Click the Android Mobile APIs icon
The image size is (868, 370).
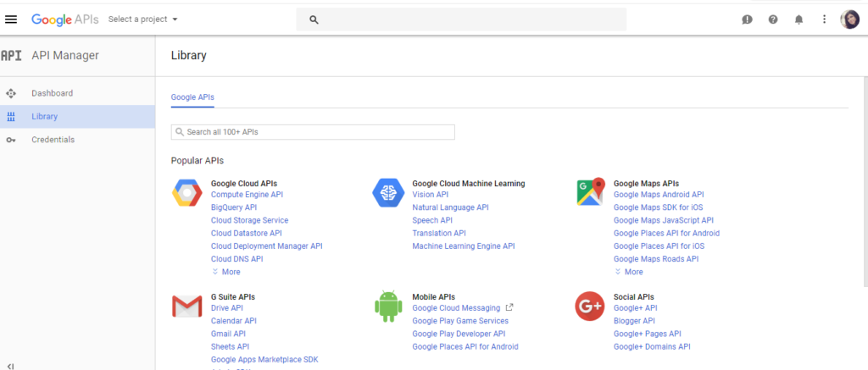(388, 306)
